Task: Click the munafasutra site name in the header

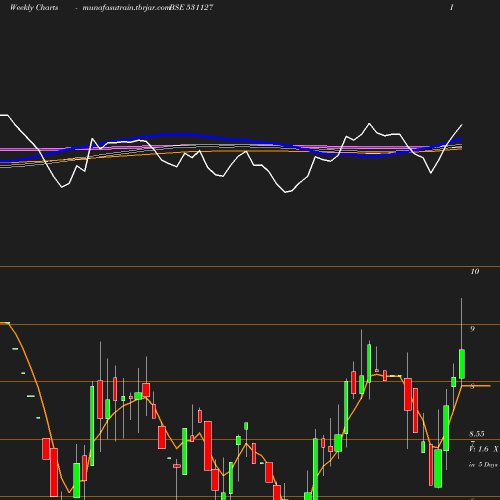Action: pos(126,8)
